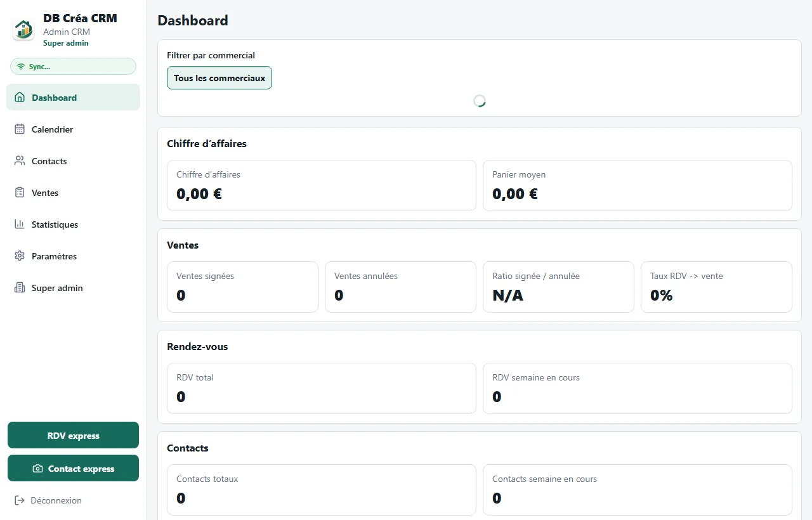Open the Super admin menu entry
812x520 pixels.
tap(73, 287)
